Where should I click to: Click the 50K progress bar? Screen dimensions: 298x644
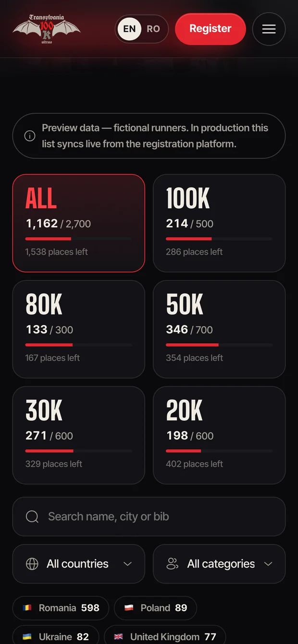pyautogui.click(x=219, y=345)
